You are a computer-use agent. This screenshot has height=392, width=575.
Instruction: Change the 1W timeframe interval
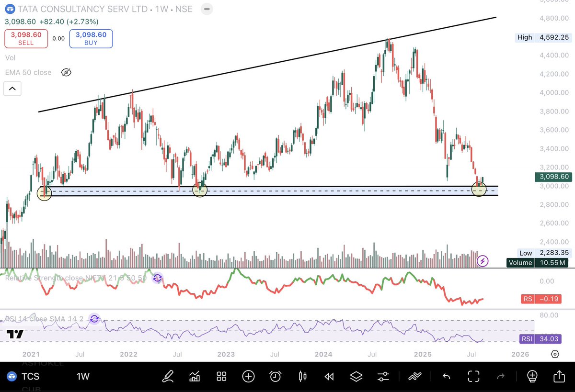[83, 376]
